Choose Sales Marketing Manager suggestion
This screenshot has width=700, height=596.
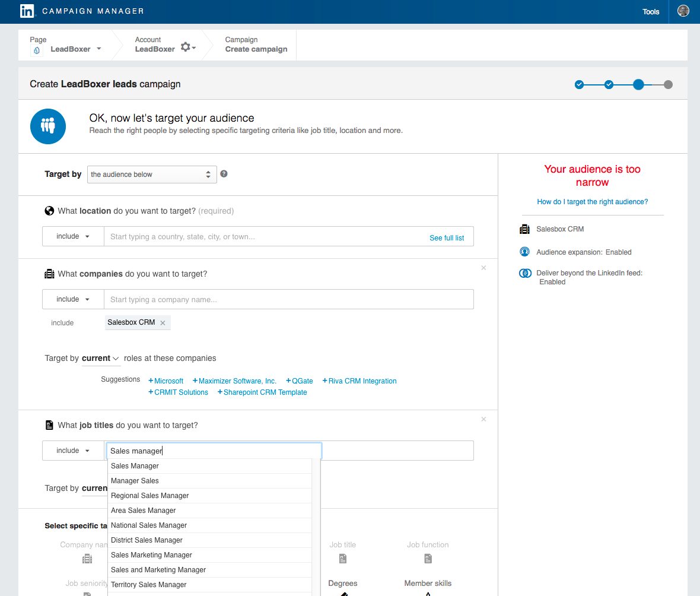[210, 555]
